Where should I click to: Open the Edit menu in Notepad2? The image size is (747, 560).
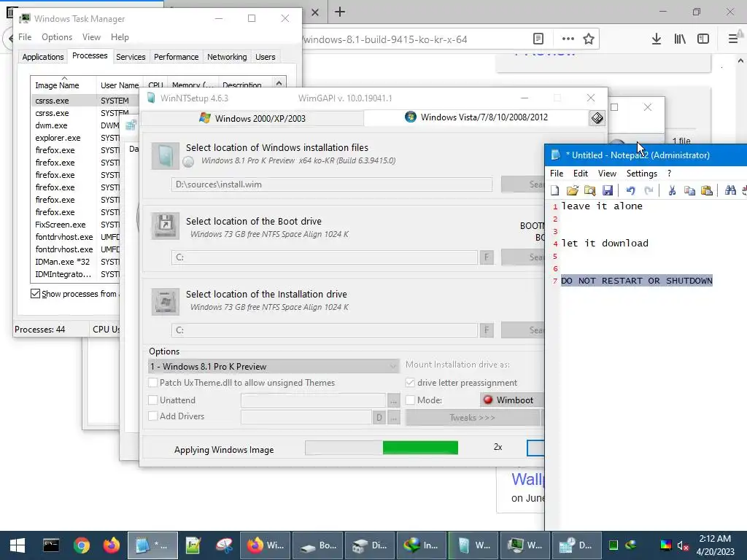580,174
